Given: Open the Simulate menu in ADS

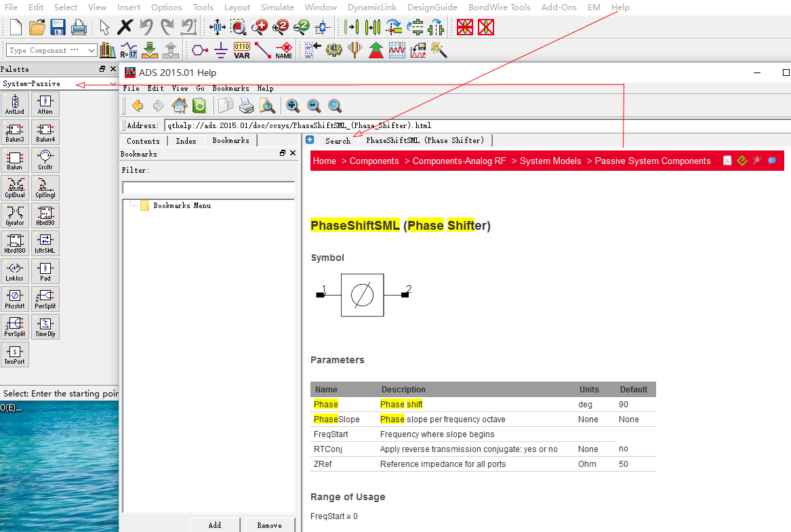Looking at the screenshot, I should (277, 7).
